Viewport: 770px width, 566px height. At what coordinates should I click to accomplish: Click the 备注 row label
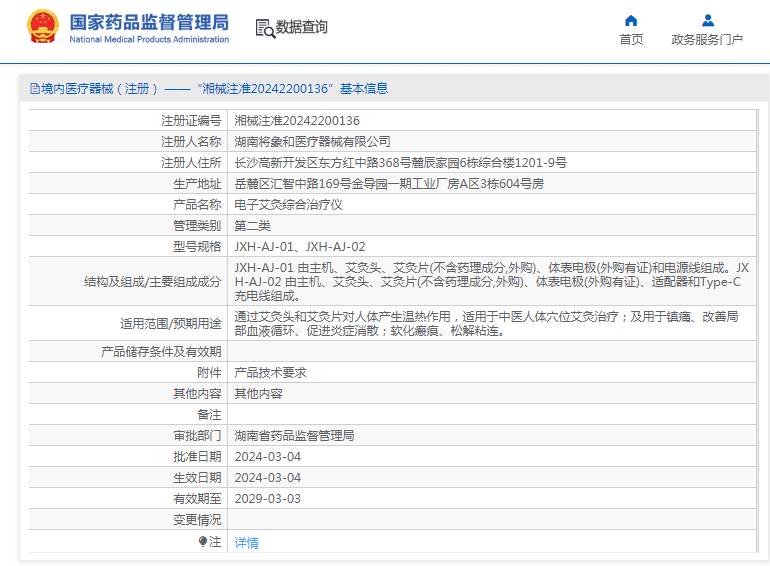click(209, 415)
